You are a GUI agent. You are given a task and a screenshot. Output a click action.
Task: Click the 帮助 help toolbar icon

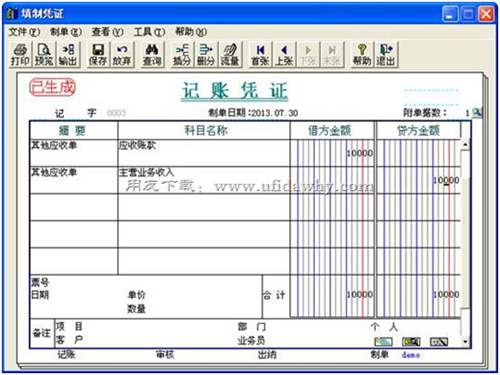click(x=362, y=55)
